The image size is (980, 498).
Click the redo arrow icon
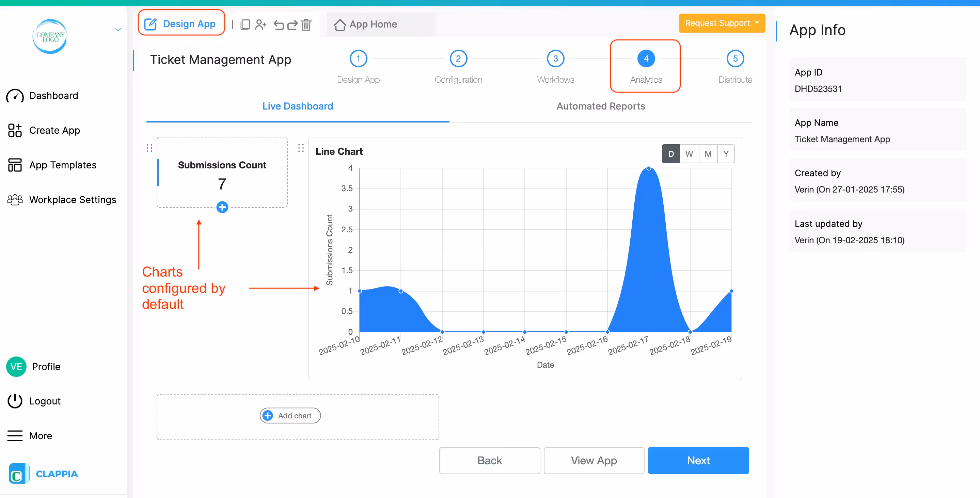(x=292, y=25)
